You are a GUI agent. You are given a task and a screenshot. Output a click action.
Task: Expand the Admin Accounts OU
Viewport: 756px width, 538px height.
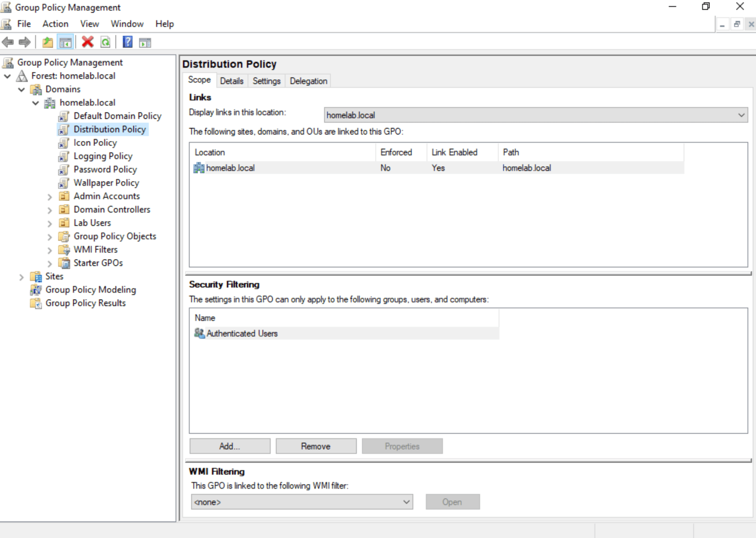click(50, 197)
